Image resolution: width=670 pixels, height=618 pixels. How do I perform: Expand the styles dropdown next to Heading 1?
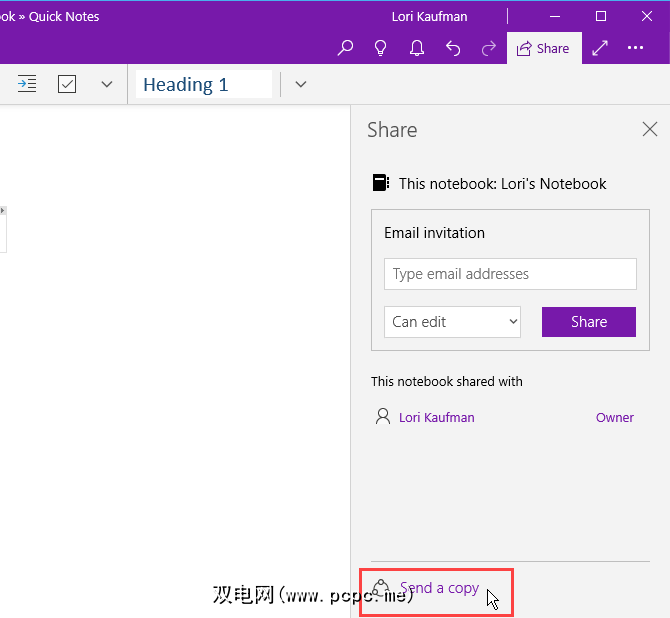[301, 84]
